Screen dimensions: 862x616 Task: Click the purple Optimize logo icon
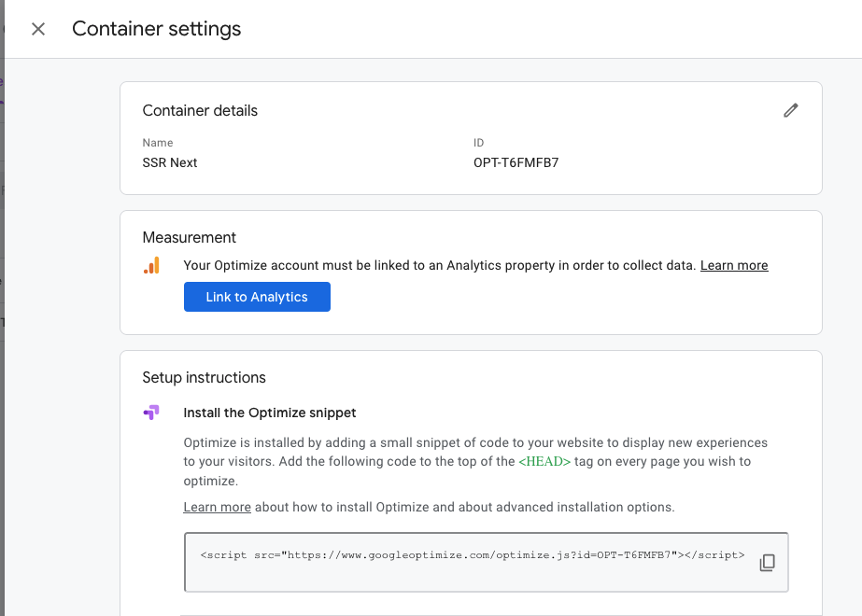[x=151, y=413]
